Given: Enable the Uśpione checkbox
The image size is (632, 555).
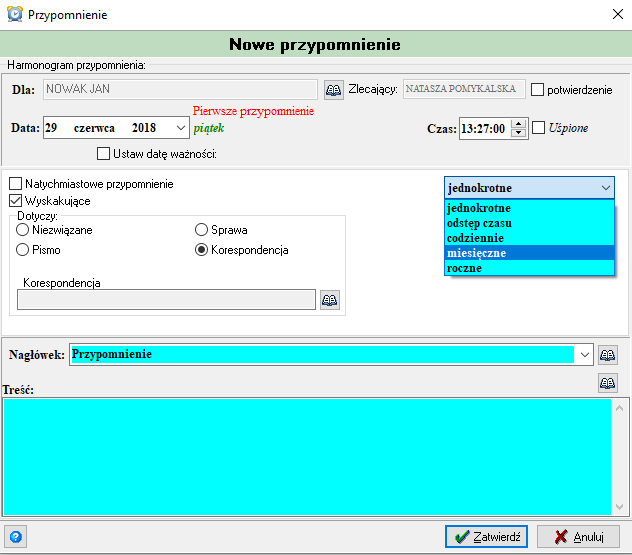Looking at the screenshot, I should pos(538,128).
